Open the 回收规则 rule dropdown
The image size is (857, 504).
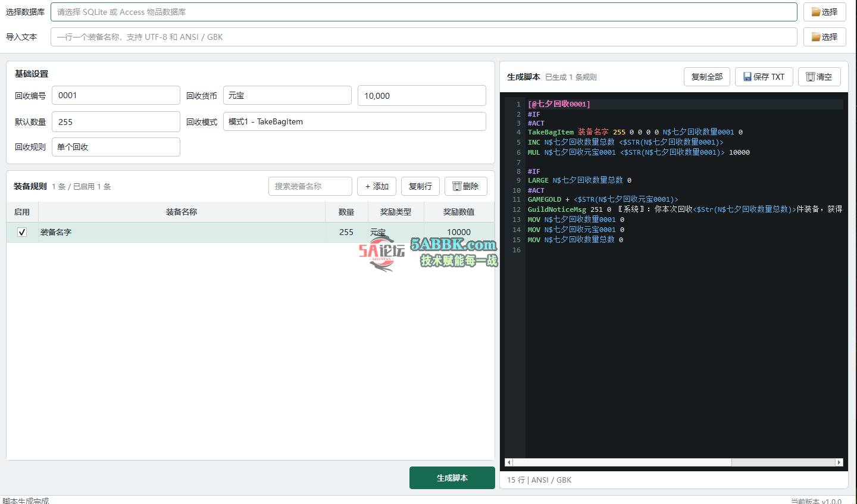click(x=116, y=147)
